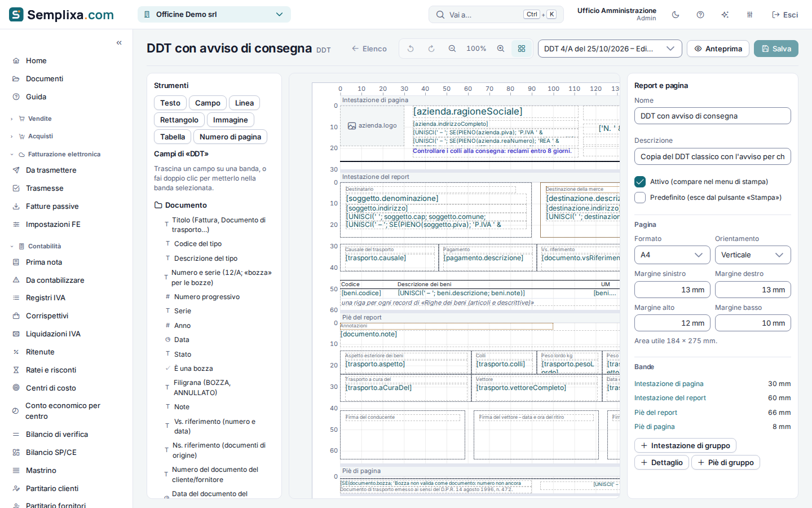Screen dimensions: 812x508
Task: Zoom in on the report canvas
Action: (x=501, y=49)
